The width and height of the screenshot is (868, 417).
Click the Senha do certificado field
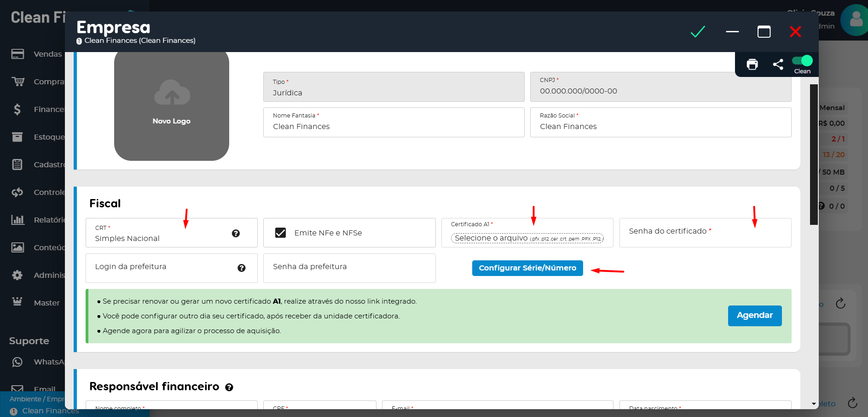(705, 233)
